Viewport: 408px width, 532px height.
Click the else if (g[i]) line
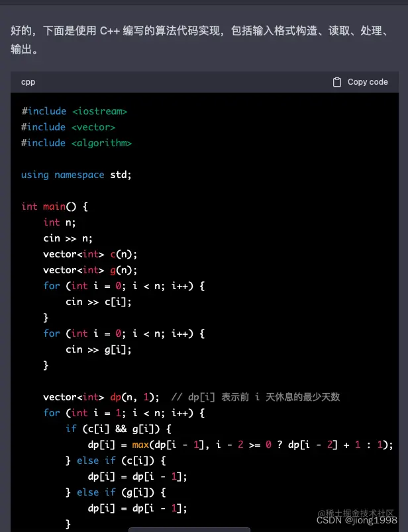coord(115,492)
